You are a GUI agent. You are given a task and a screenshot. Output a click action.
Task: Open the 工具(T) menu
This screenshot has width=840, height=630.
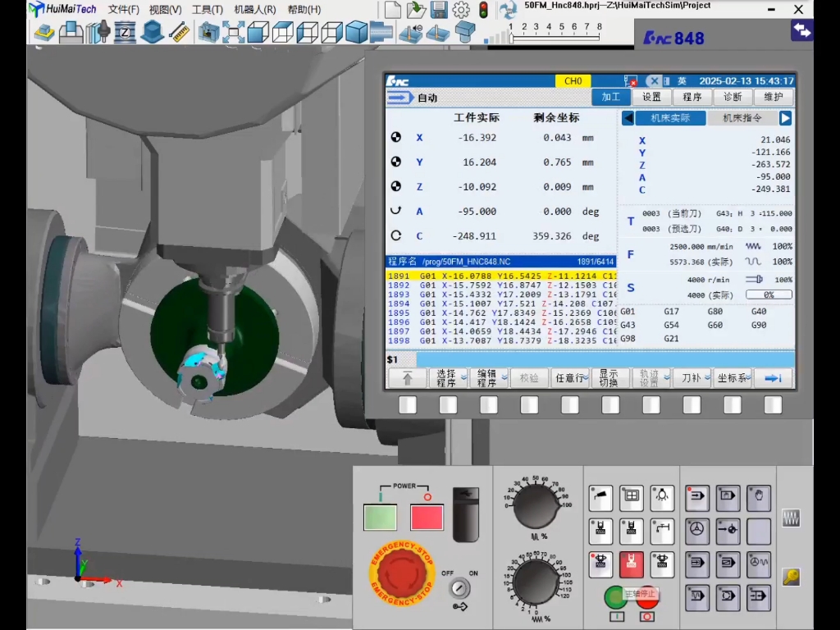(208, 10)
